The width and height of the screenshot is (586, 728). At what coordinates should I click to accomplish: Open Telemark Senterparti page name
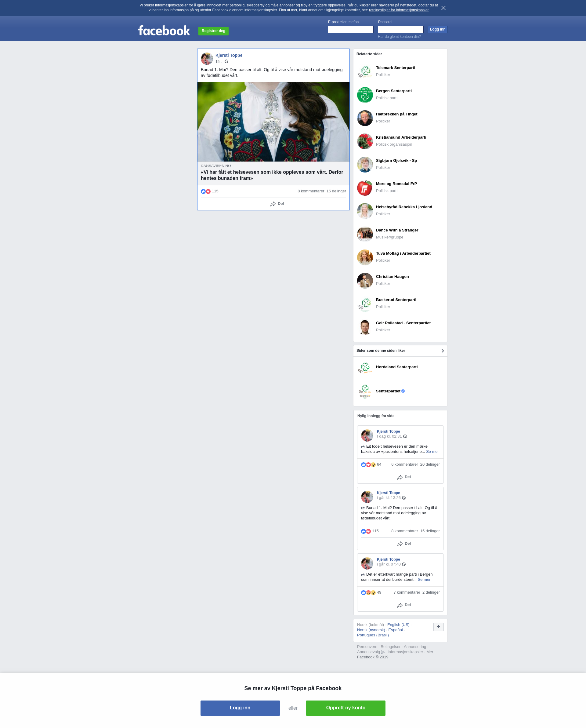point(395,68)
